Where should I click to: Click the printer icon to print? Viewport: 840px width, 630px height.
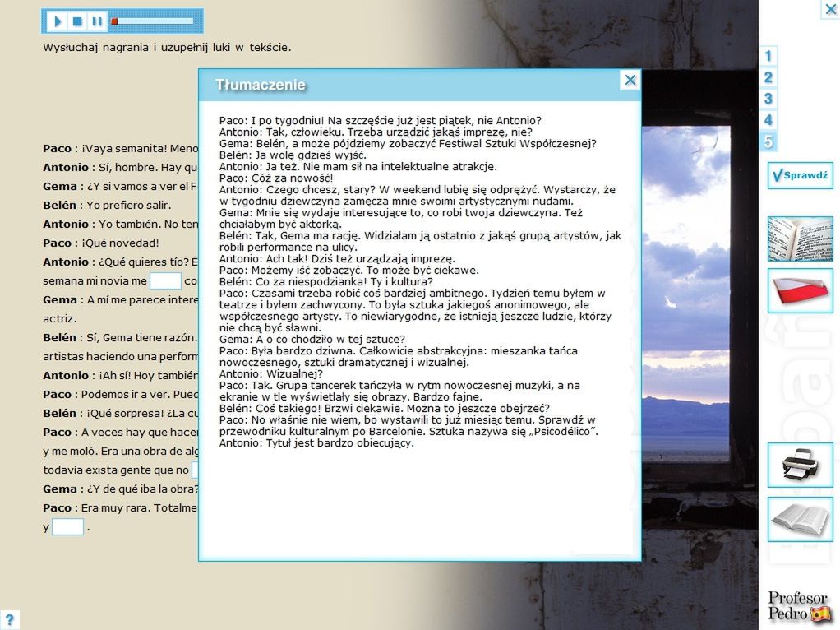tap(801, 465)
